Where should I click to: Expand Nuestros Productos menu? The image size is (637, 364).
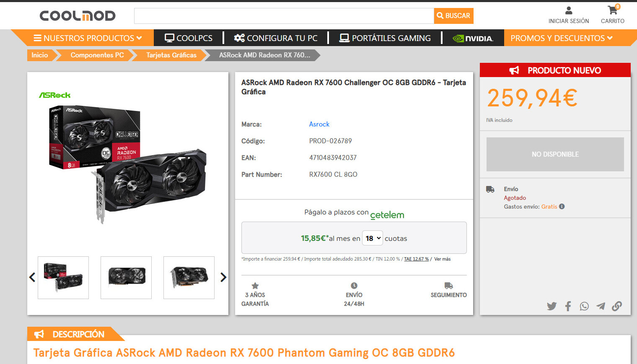coord(88,38)
